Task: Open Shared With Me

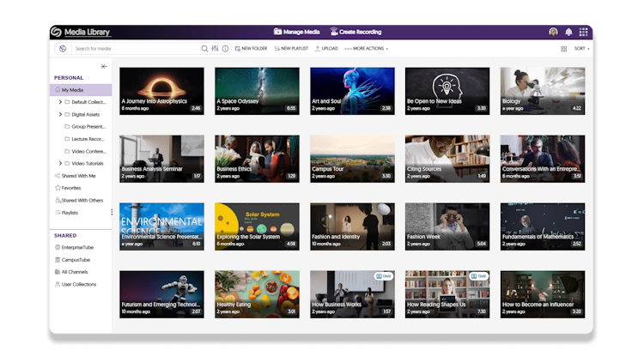Action: point(76,176)
